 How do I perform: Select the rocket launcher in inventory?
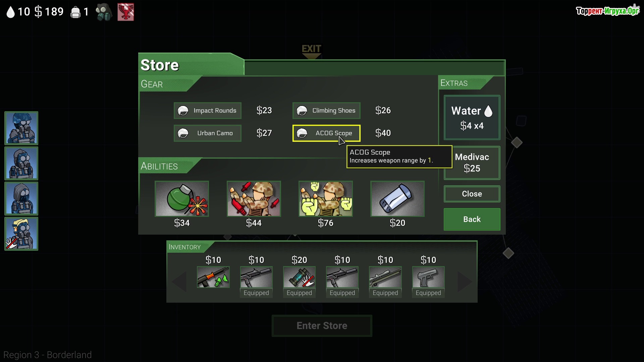(213, 277)
